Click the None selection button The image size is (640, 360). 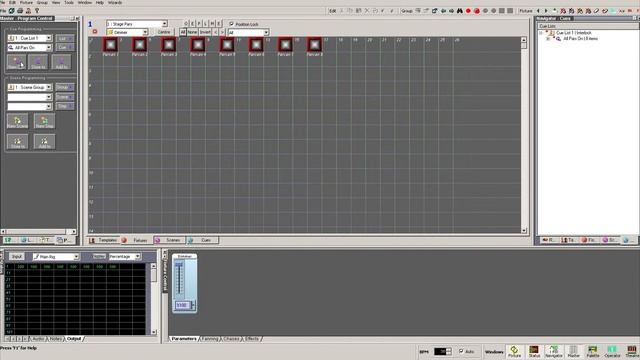(x=192, y=32)
